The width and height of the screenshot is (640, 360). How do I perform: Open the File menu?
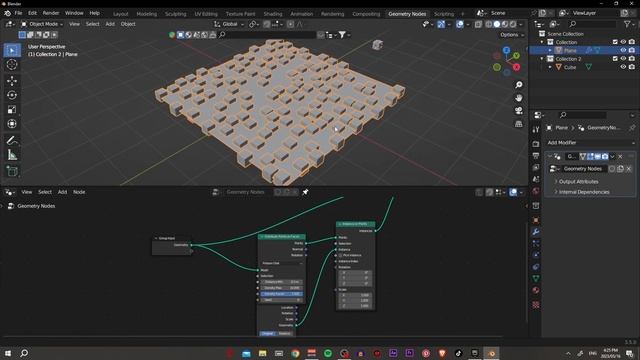pos(18,13)
